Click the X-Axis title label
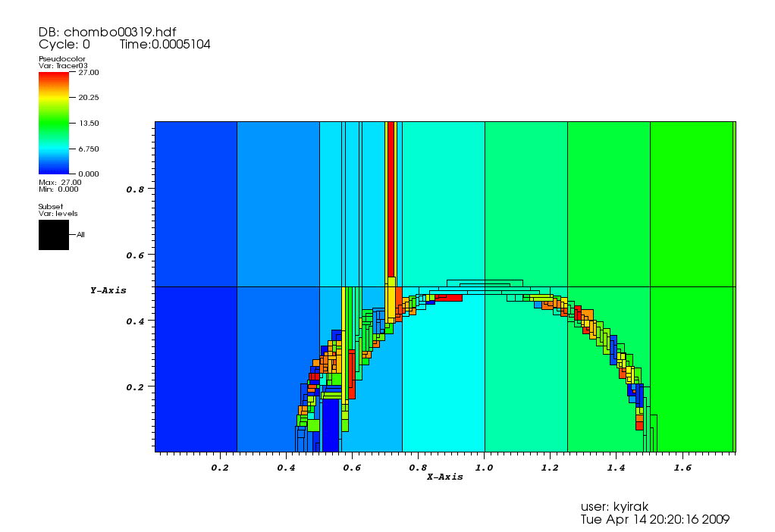Image resolution: width=775 pixels, height=532 pixels. [x=444, y=477]
